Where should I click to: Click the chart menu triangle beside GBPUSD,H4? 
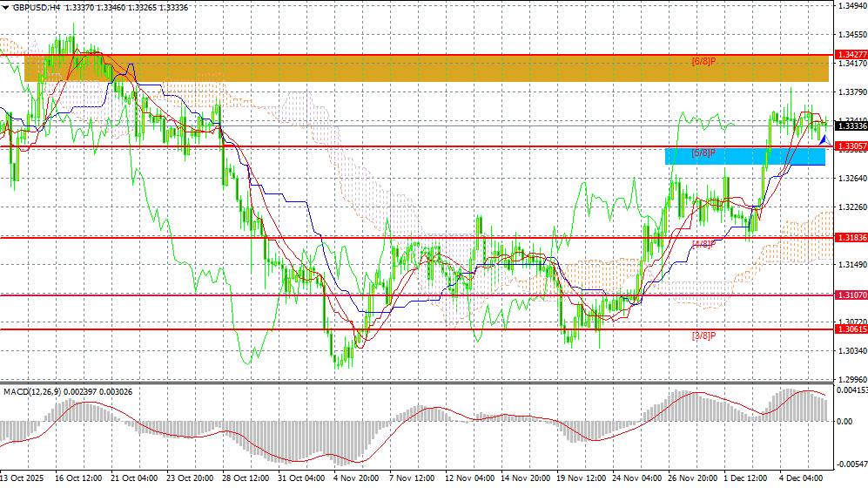pos(5,8)
